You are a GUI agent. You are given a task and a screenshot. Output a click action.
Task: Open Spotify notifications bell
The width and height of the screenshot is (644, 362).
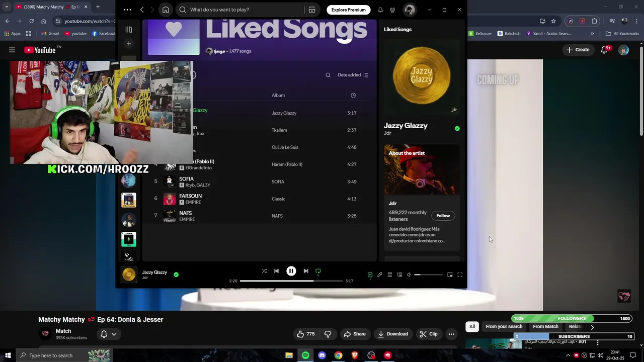[x=380, y=10]
